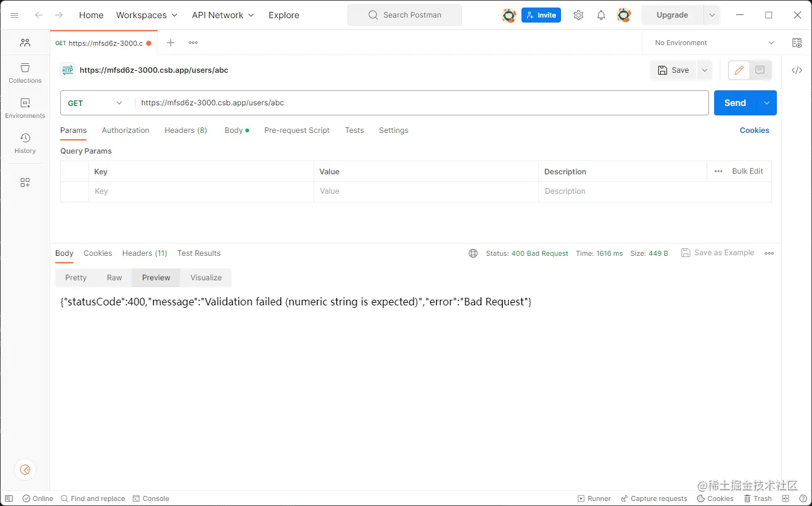Select the response Body tab
This screenshot has height=506, width=812.
click(64, 253)
